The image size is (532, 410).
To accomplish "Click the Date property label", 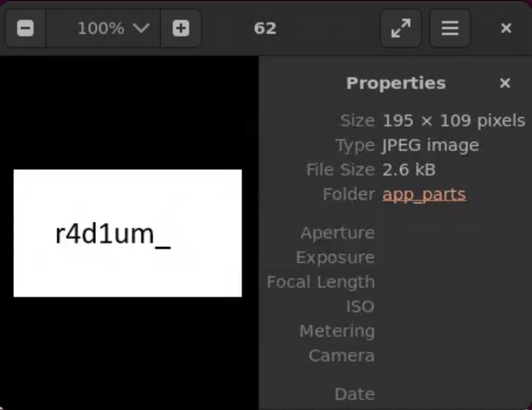I will coord(355,394).
